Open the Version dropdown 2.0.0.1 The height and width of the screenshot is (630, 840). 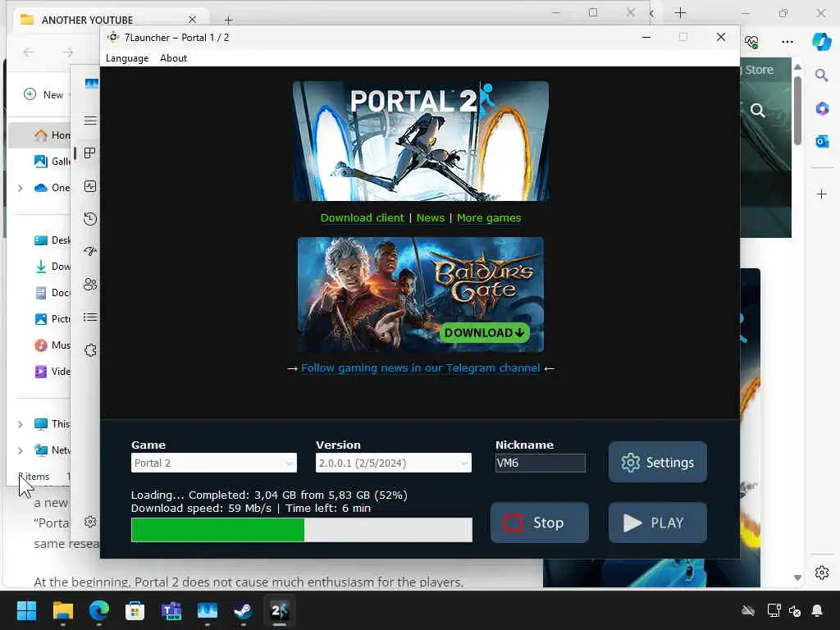[393, 463]
